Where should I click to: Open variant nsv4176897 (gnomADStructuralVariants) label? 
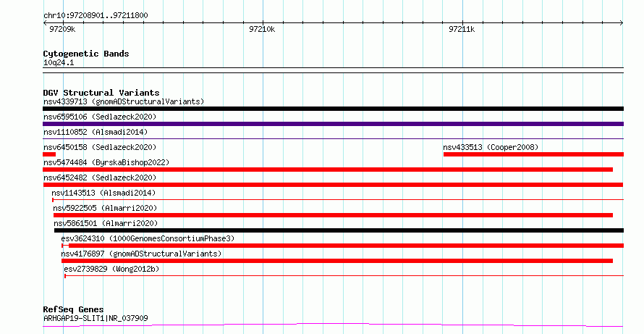coord(141,254)
